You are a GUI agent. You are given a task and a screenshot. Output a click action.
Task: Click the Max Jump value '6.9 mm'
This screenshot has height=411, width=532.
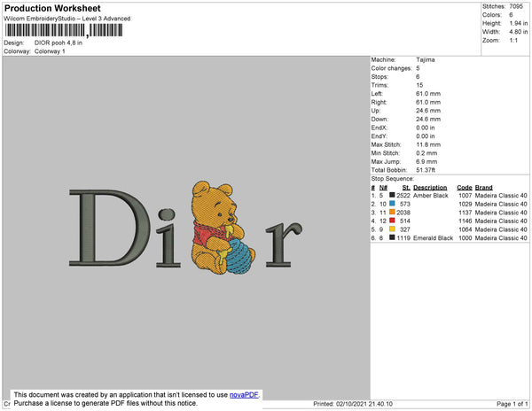coord(426,161)
